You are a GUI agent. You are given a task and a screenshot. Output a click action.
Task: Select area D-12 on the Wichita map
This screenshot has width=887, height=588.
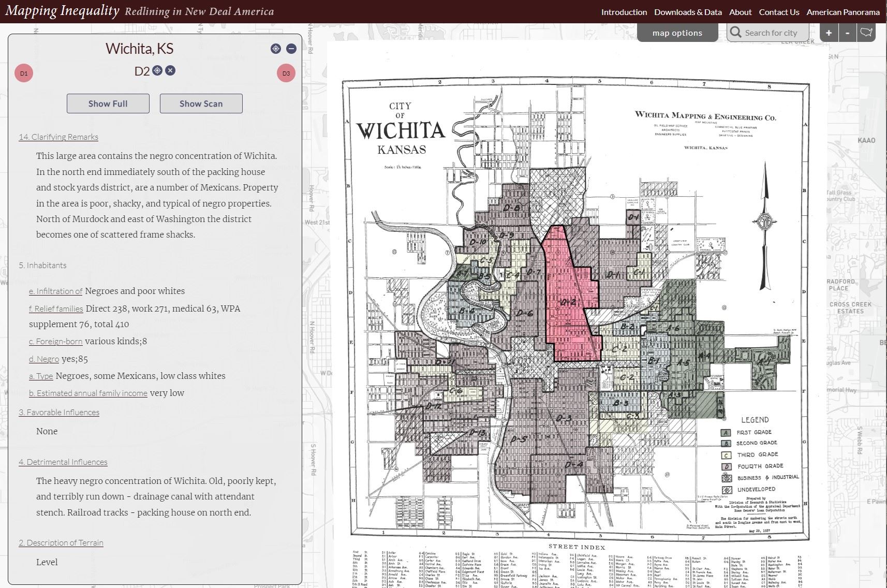(x=434, y=406)
